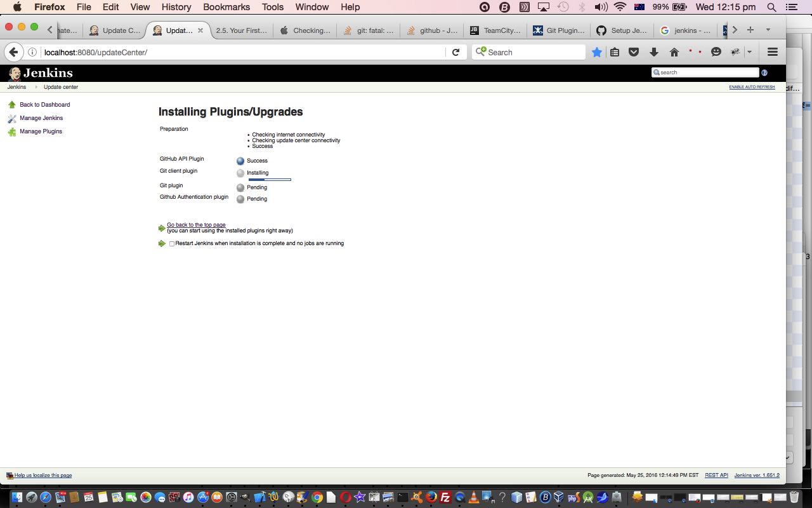This screenshot has height=508, width=812.
Task: Open the Firefox downloads arrow
Action: (x=654, y=52)
